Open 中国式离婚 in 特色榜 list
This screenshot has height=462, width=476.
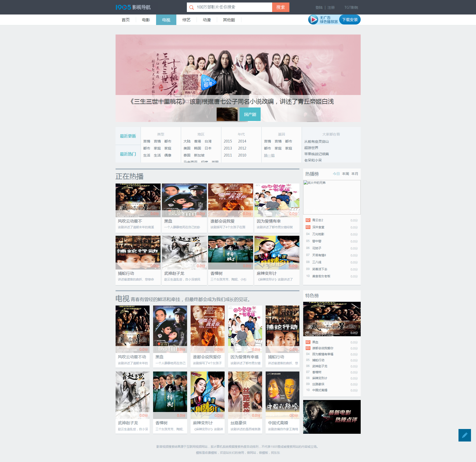point(320,390)
